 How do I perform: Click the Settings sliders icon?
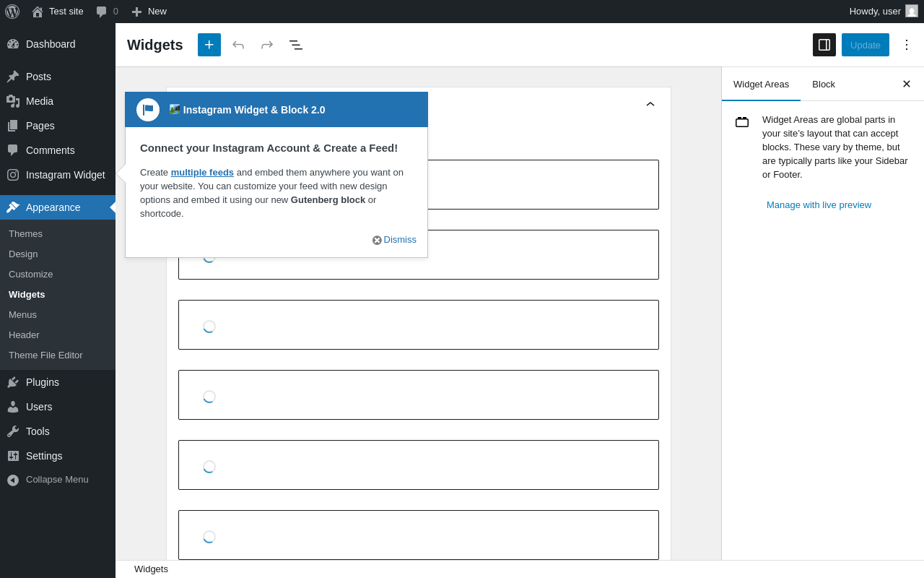[x=13, y=456]
